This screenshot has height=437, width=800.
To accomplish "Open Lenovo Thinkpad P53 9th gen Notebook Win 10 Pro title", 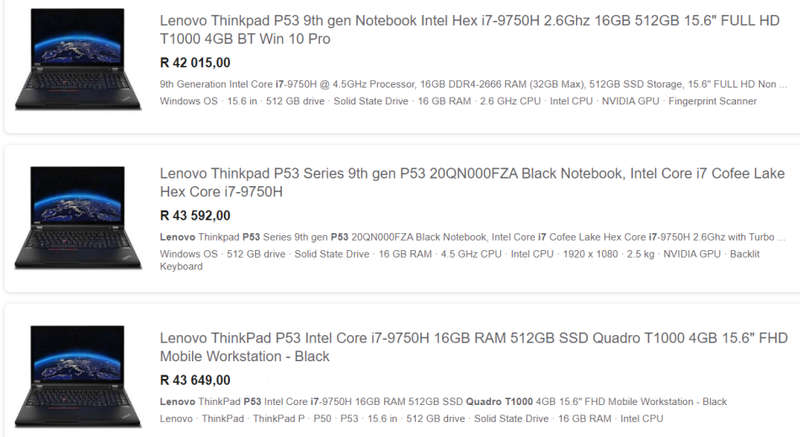I will click(x=469, y=30).
